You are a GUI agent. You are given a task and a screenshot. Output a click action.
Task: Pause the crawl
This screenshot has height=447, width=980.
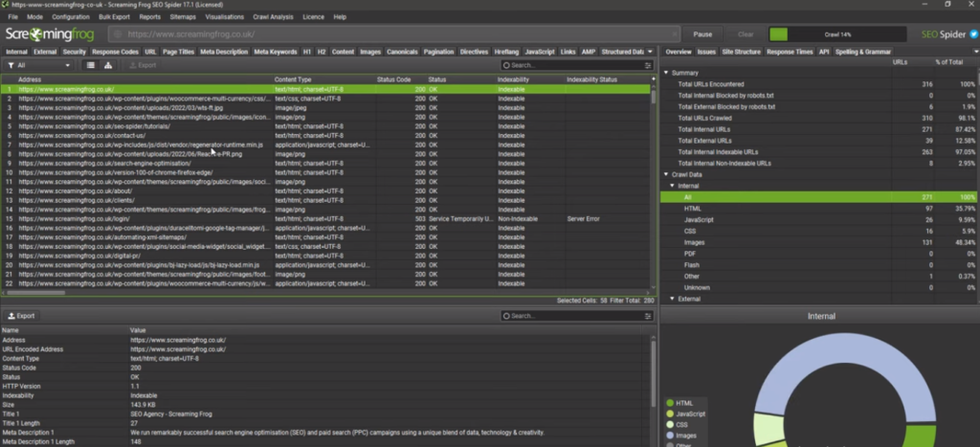(702, 34)
